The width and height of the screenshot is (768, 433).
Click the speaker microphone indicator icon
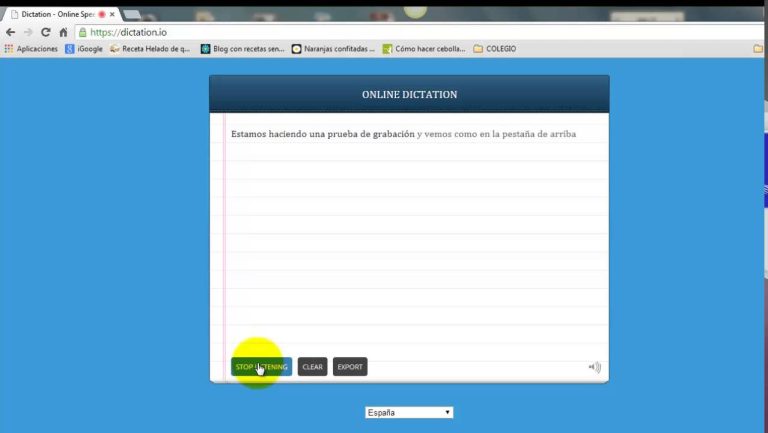click(x=595, y=367)
